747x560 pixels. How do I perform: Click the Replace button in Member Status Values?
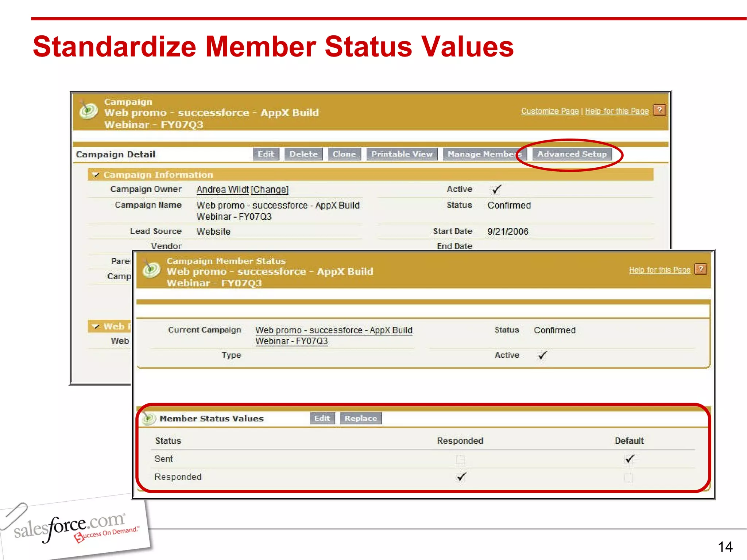(361, 418)
